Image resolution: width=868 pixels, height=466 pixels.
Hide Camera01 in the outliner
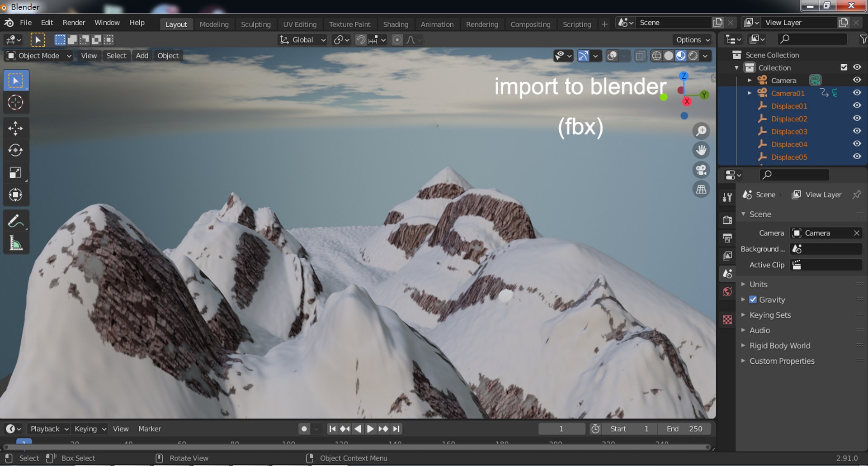tap(857, 93)
